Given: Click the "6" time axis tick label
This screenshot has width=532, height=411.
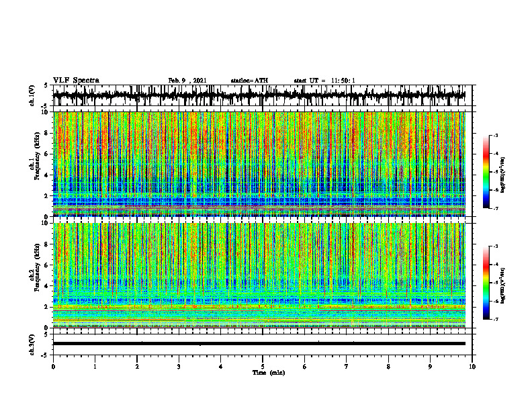Looking at the screenshot, I should pyautogui.click(x=305, y=367).
